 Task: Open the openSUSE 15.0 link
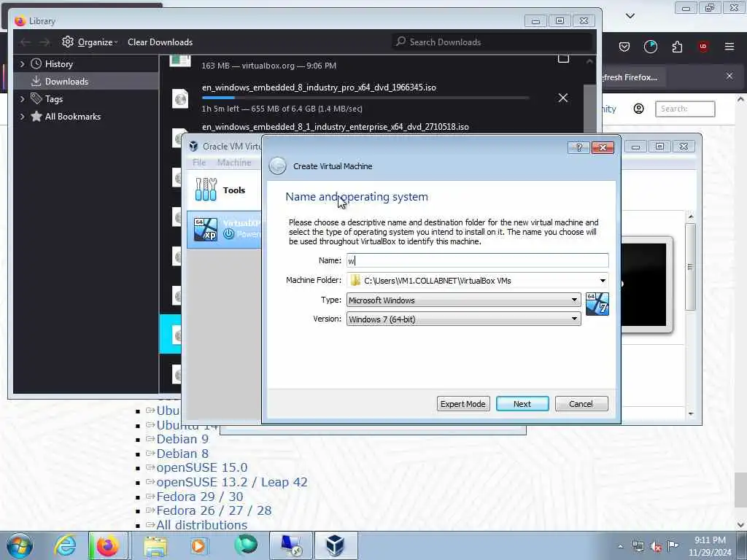pyautogui.click(x=202, y=467)
